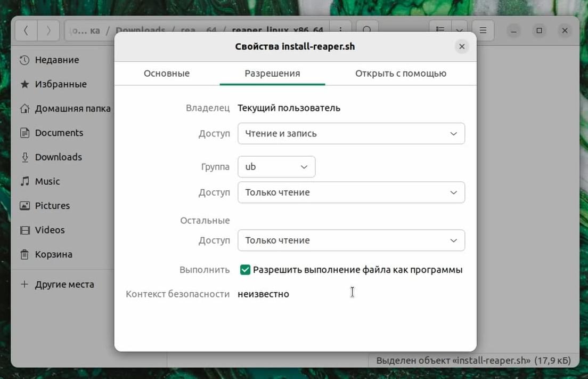This screenshot has height=379, width=588.
Task: Click the Videos film icon
Action: 24,230
